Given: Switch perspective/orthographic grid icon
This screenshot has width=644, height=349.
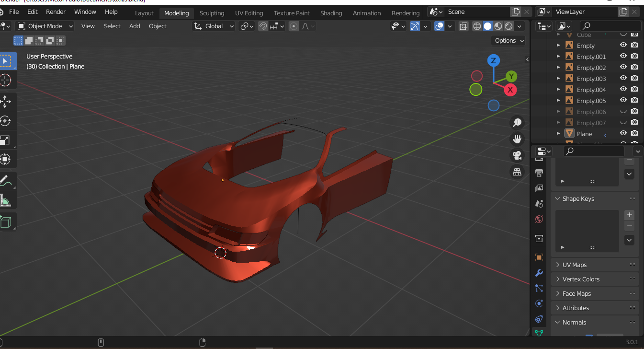Looking at the screenshot, I should click(x=517, y=172).
